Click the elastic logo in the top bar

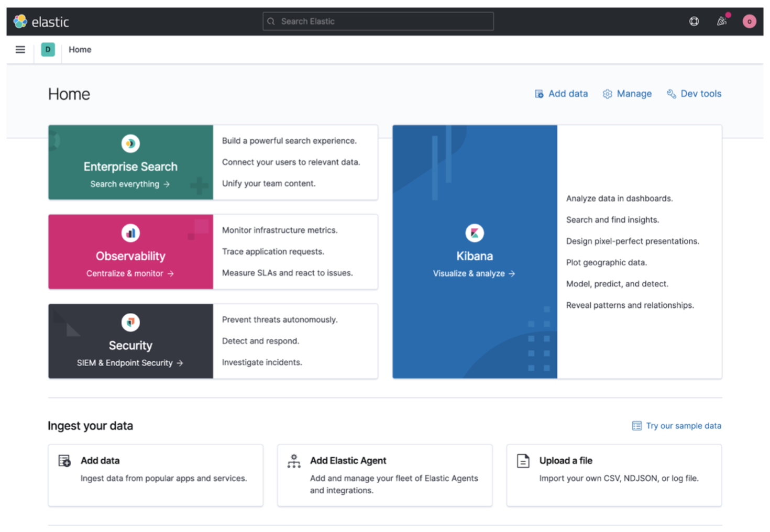click(x=41, y=21)
